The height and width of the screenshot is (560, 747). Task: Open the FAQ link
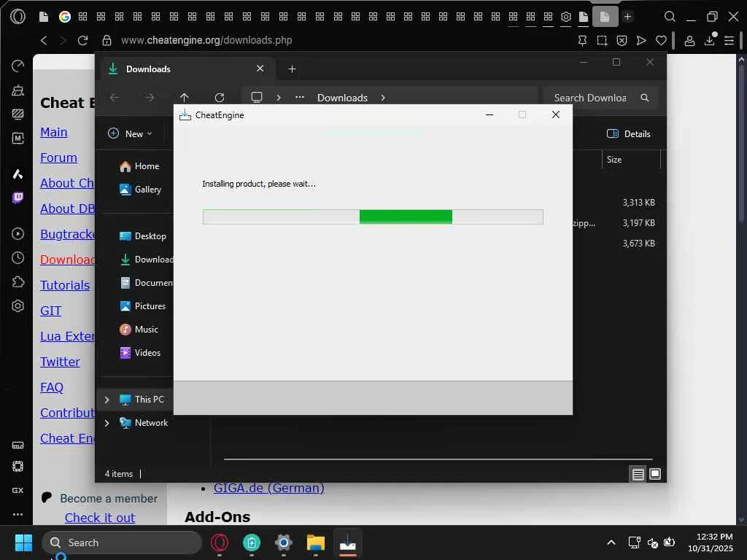52,387
